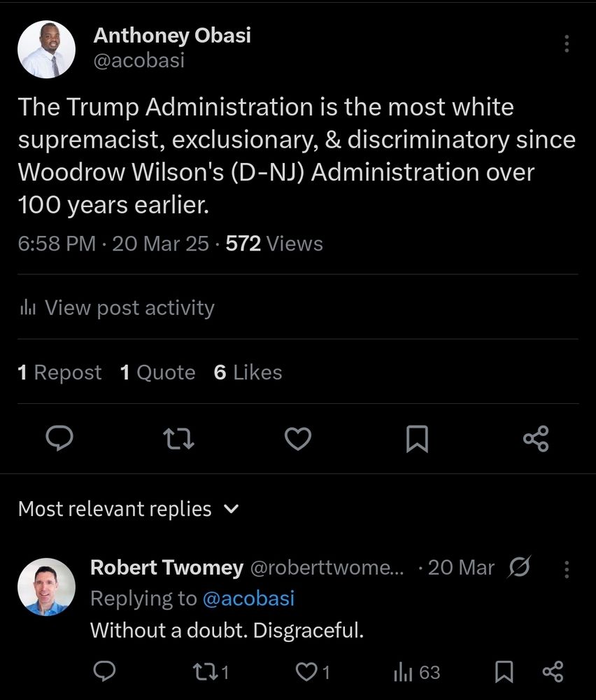Open Anthoney Obasi's profile picture
Image resolution: width=596 pixels, height=700 pixels.
click(x=46, y=49)
